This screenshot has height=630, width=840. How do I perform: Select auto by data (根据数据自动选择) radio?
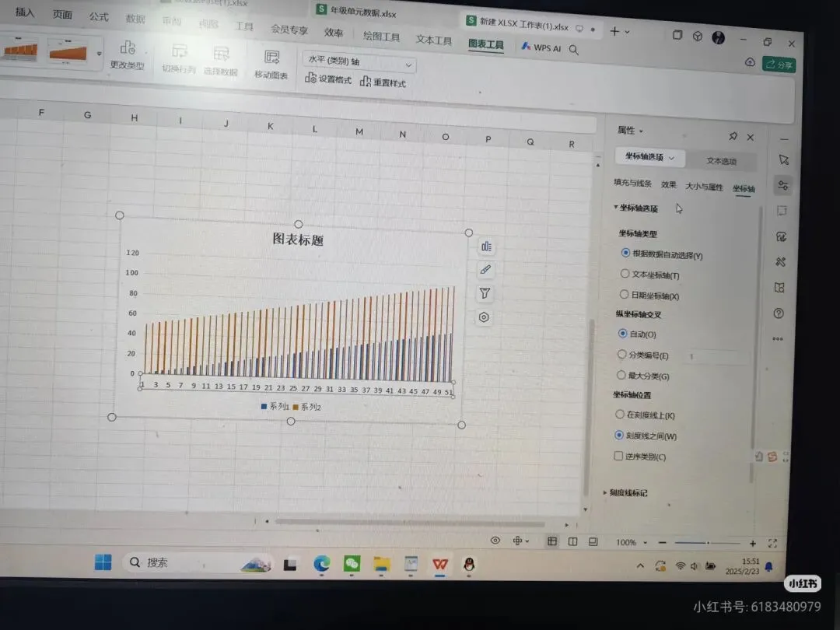click(x=625, y=252)
